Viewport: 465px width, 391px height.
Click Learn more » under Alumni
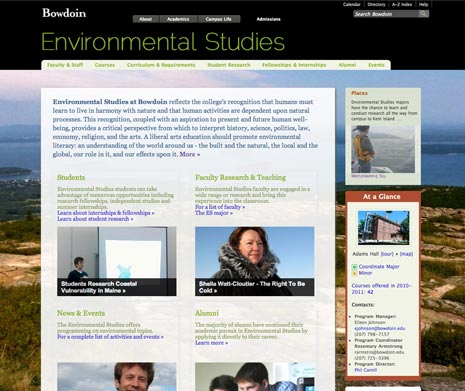pos(211,343)
